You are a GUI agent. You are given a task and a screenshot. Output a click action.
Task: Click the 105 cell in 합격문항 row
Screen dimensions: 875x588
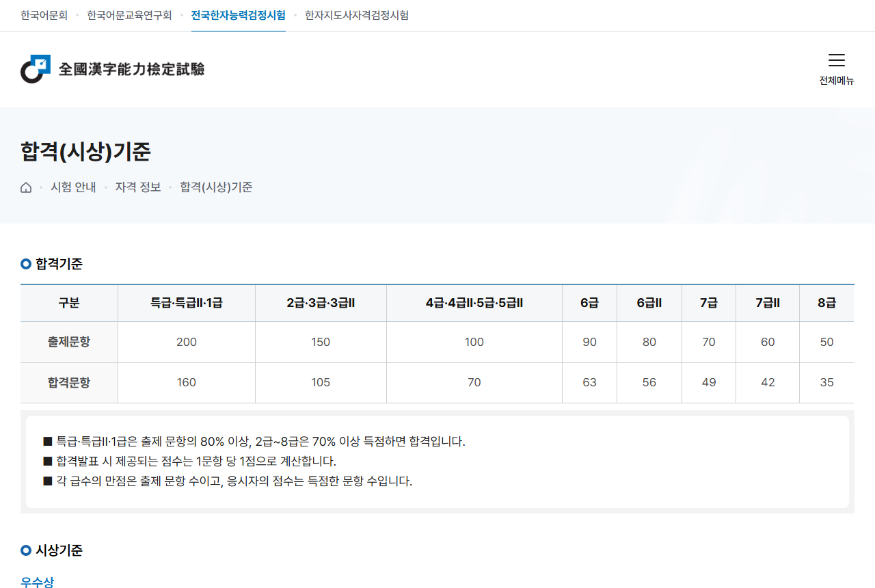(321, 383)
